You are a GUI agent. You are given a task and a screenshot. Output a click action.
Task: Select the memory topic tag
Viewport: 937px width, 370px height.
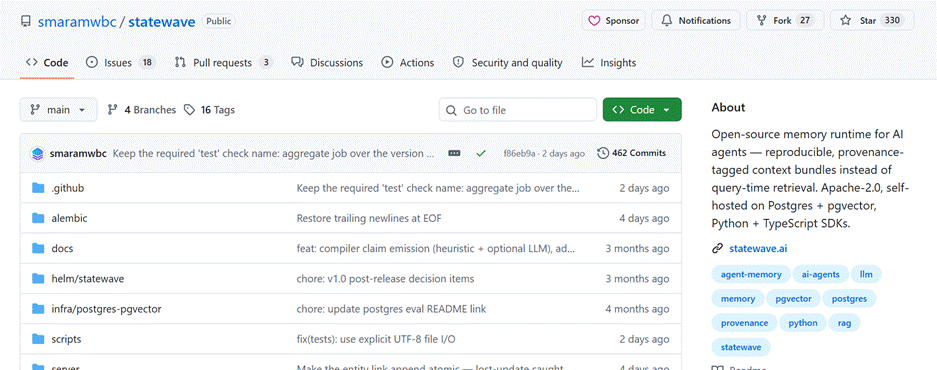pyautogui.click(x=737, y=299)
